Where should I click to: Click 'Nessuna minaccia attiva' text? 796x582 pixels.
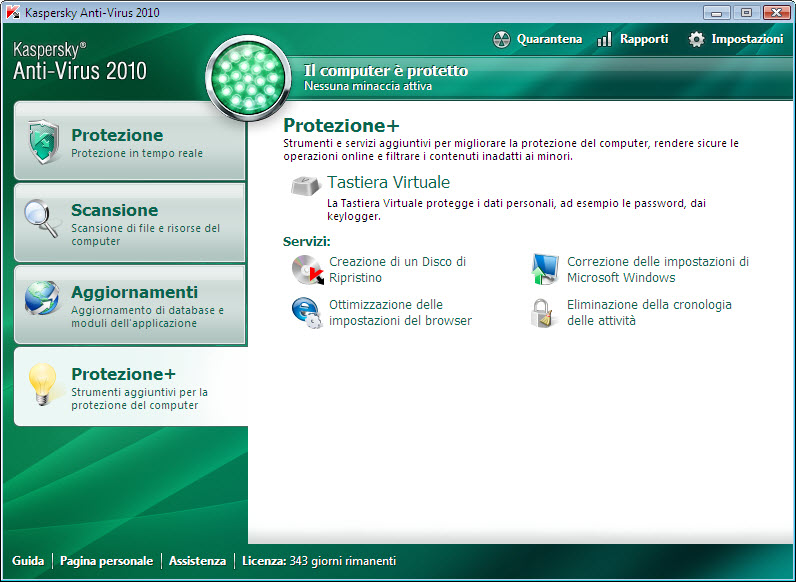[x=368, y=86]
